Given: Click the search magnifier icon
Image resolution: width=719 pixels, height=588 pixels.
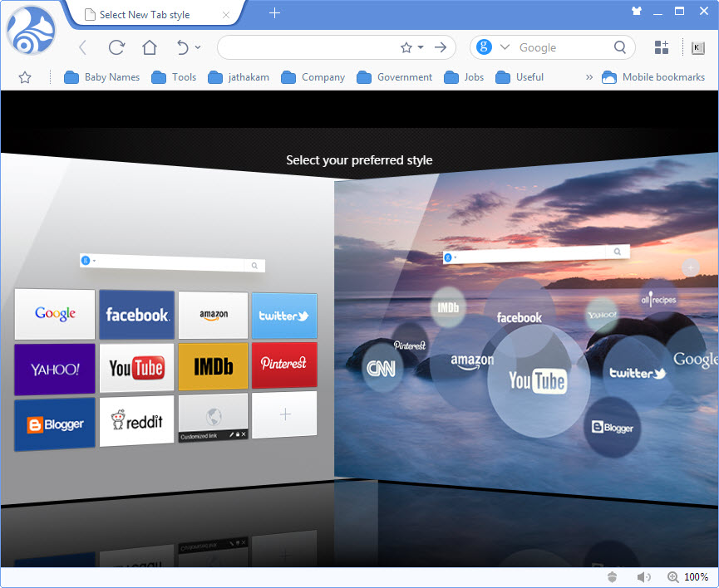Looking at the screenshot, I should pos(620,47).
